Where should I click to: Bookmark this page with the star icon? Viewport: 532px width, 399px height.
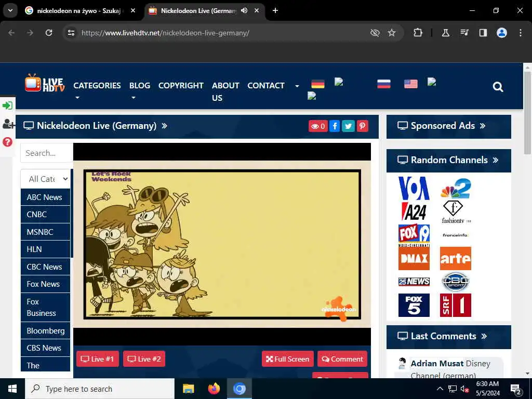(x=392, y=33)
